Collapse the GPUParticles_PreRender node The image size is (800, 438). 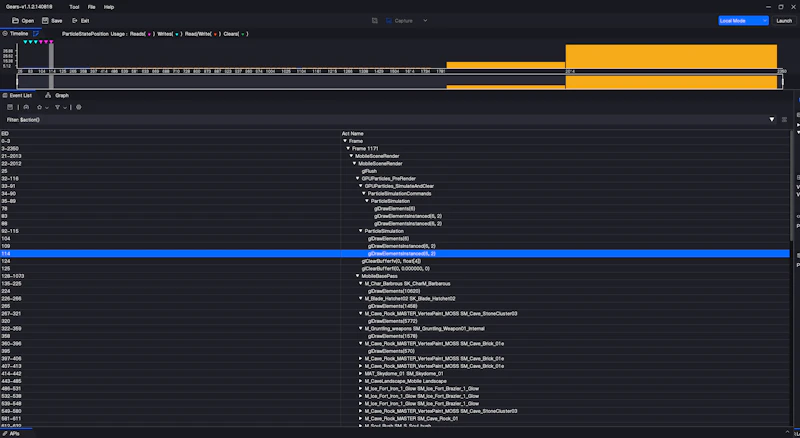click(x=357, y=179)
